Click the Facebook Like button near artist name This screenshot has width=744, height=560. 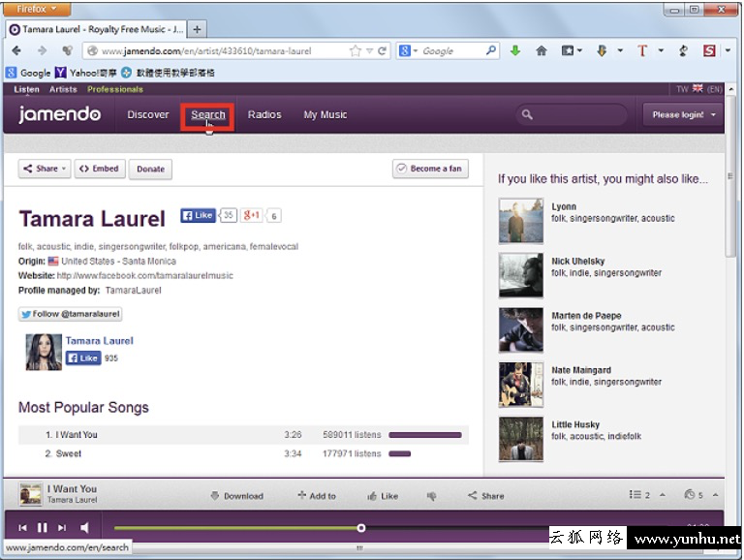point(198,215)
